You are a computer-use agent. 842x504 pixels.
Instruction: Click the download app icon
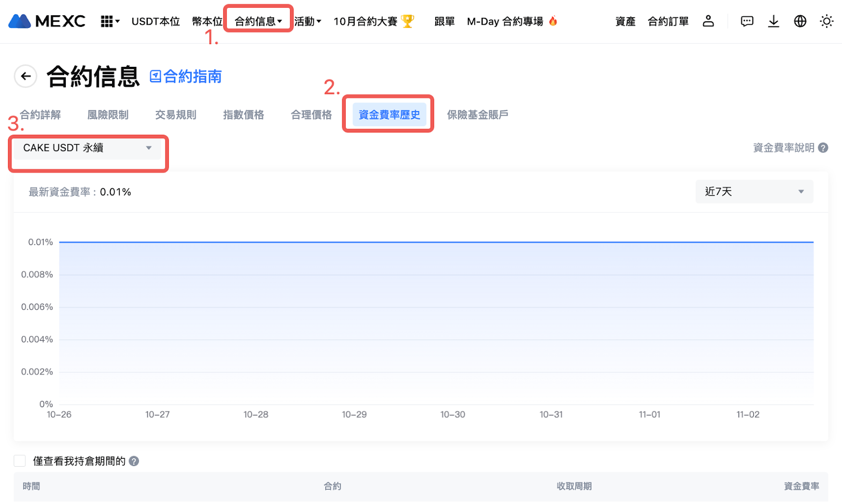pos(774,21)
